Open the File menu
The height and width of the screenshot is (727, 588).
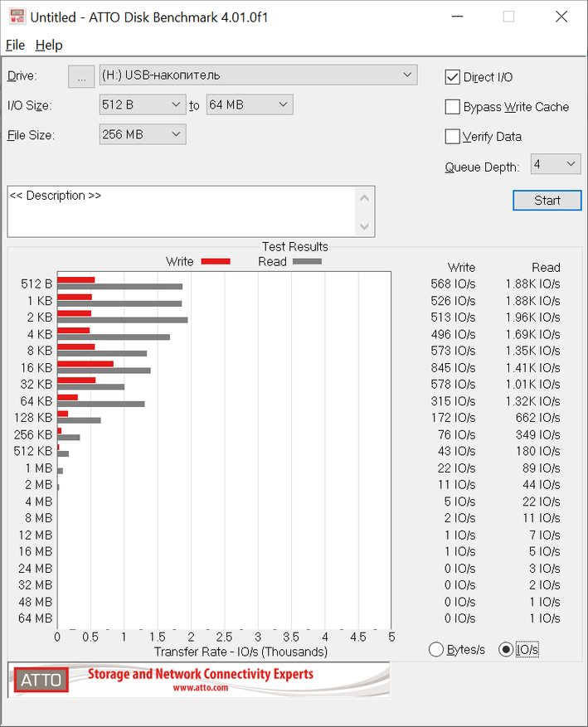(15, 45)
